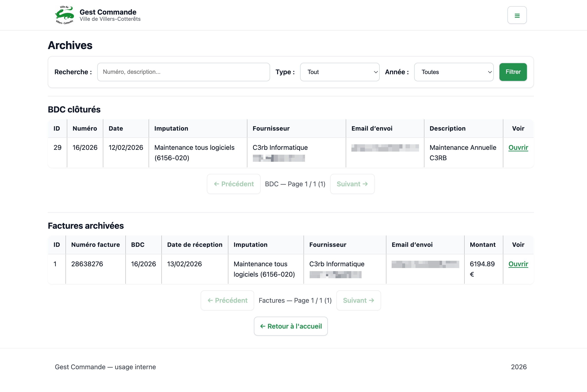Click the Gest Commande title
The width and height of the screenshot is (587, 392).
pyautogui.click(x=108, y=12)
